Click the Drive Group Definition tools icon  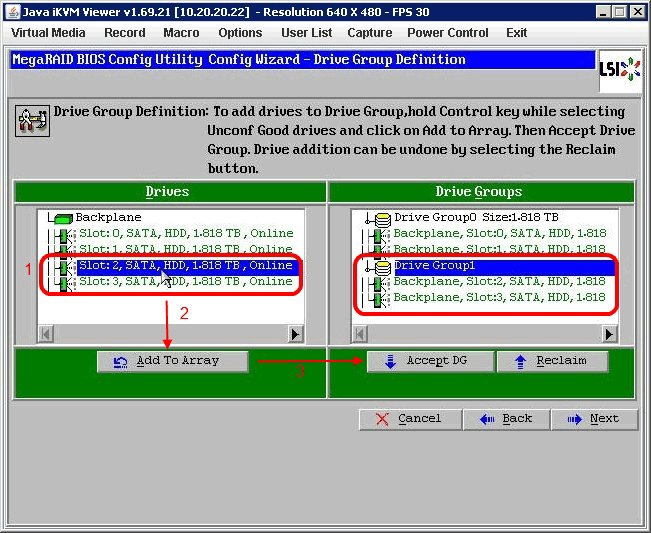[x=32, y=120]
